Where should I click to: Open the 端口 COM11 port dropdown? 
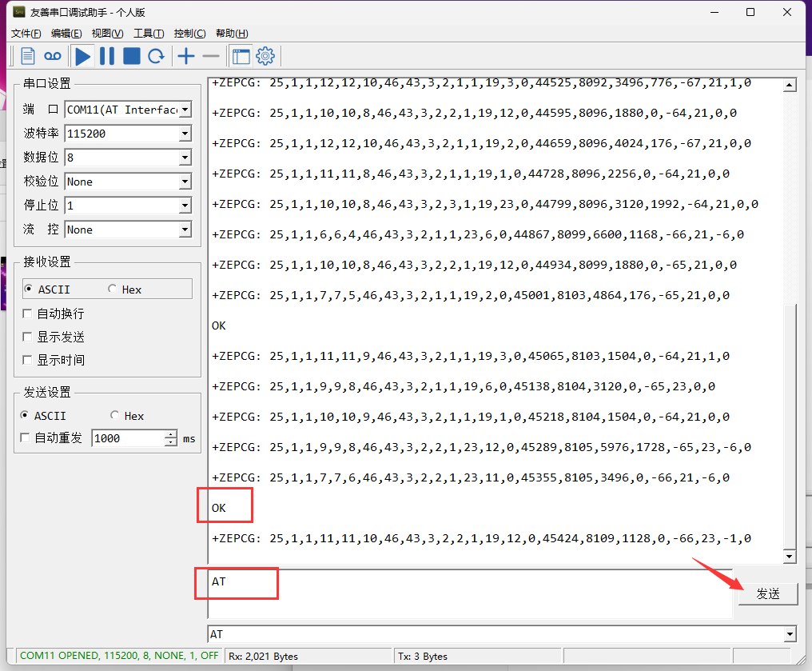click(x=185, y=110)
